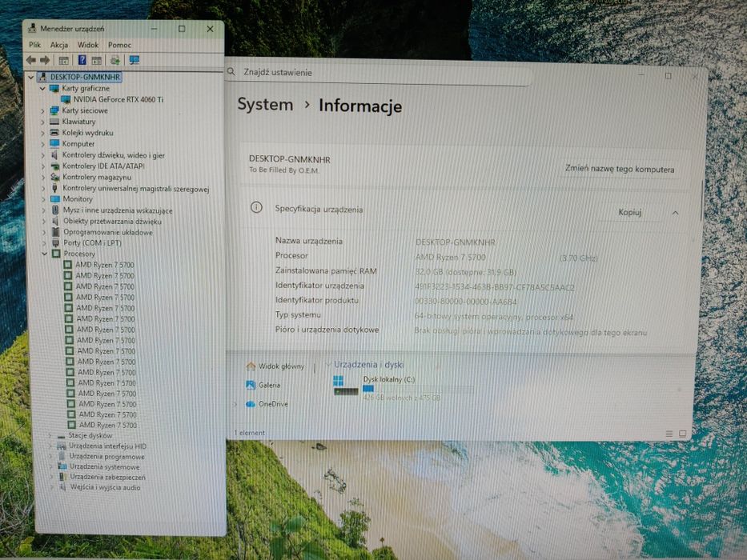Collapse the Specyfikacja urządzenia section chevron
747x560 pixels.
(675, 213)
